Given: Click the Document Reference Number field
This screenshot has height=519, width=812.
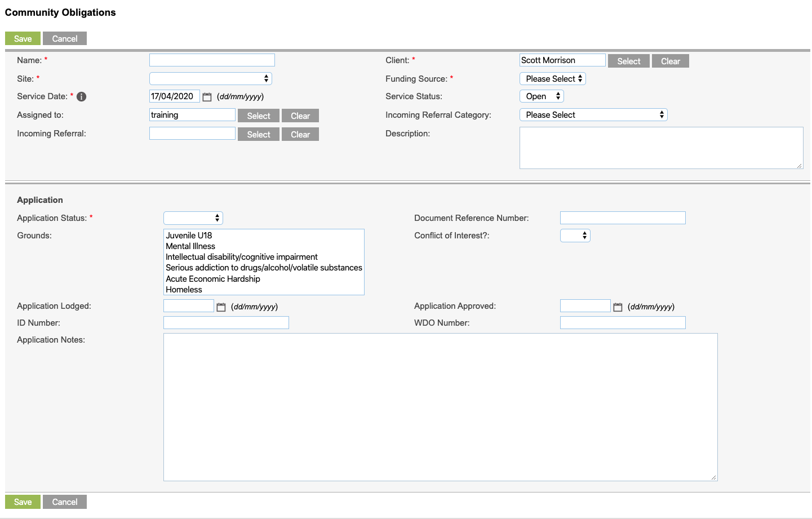Looking at the screenshot, I should pos(622,218).
